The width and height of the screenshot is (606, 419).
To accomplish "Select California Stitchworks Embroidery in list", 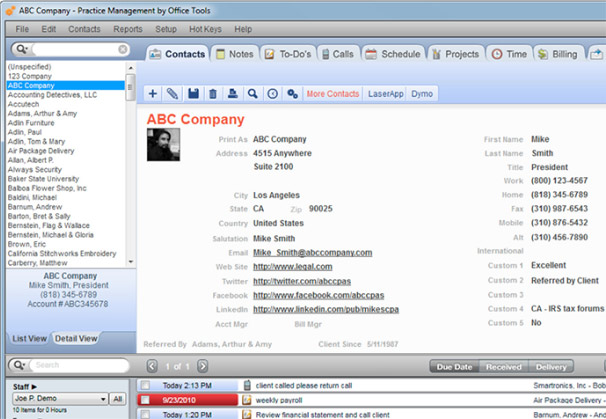I will (66, 253).
